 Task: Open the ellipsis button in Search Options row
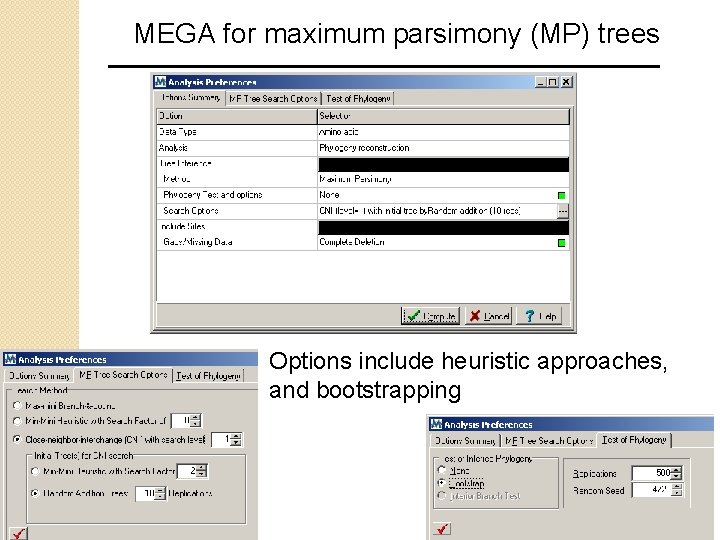[x=562, y=211]
